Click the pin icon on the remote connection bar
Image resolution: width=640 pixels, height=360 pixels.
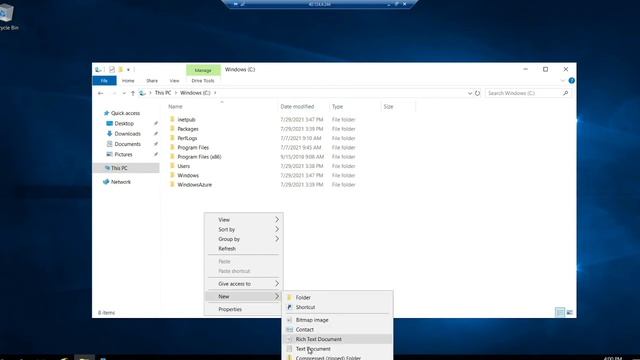[236, 4]
